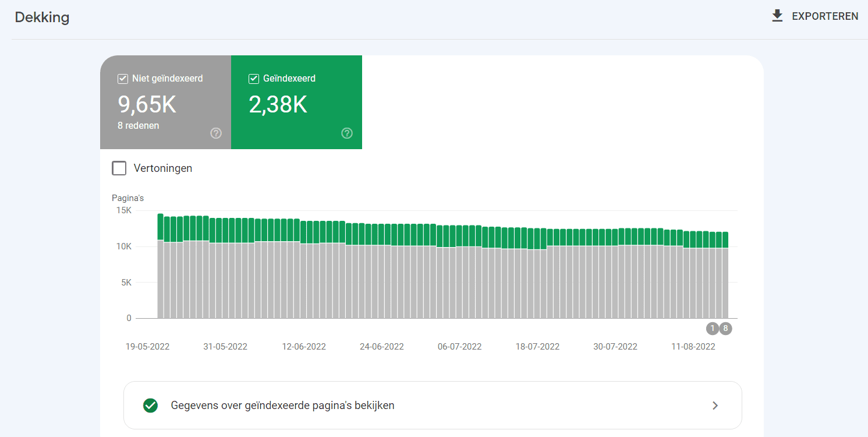Click the grey part of the first chart bar
The height and width of the screenshot is (437, 868).
(161, 280)
